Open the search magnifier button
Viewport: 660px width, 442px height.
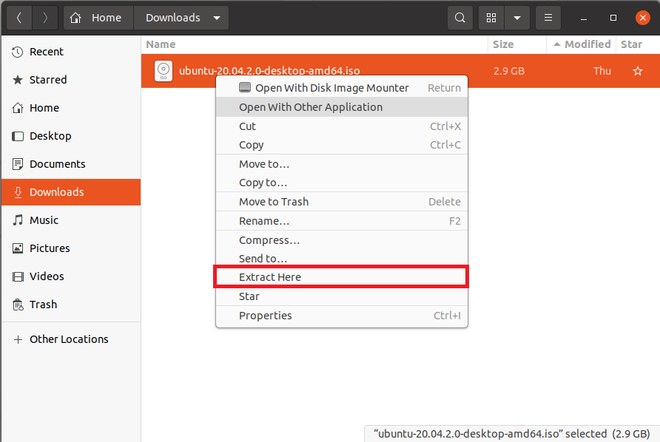click(x=460, y=18)
